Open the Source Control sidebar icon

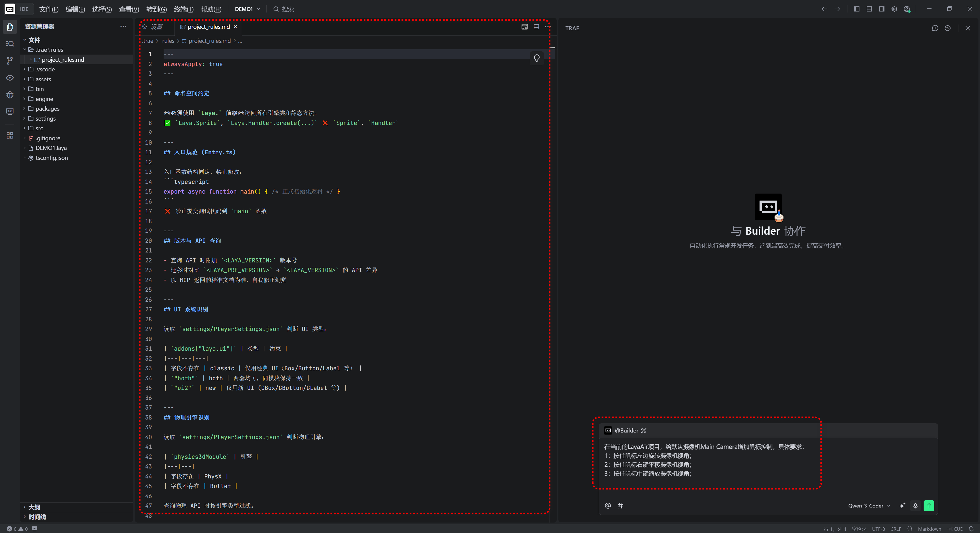click(x=10, y=60)
